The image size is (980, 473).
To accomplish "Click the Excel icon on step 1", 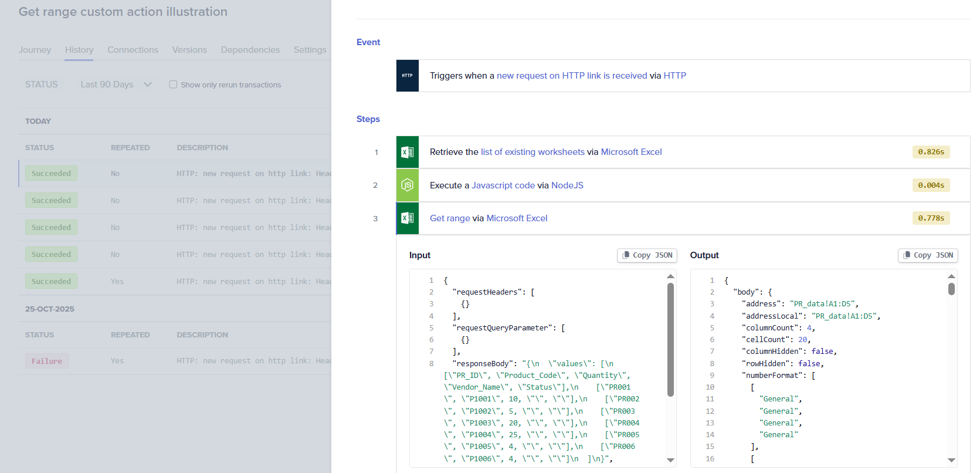I will [408, 152].
